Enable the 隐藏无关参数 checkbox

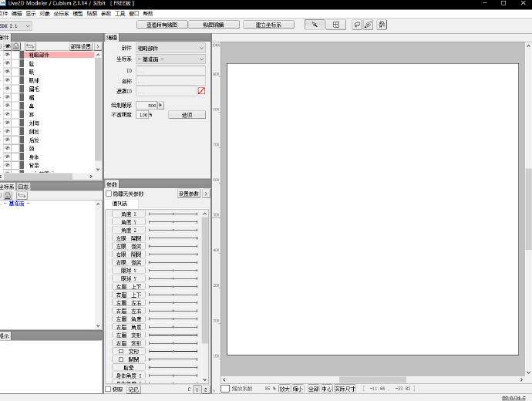point(109,194)
